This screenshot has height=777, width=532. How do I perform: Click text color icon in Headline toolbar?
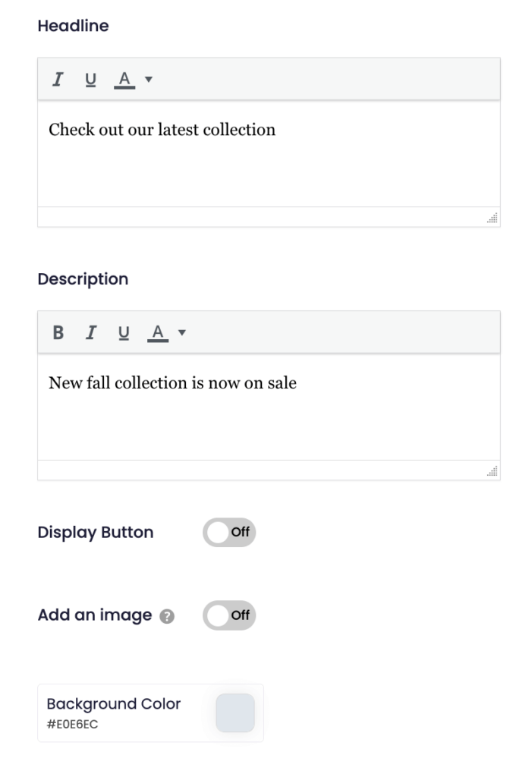coord(124,79)
